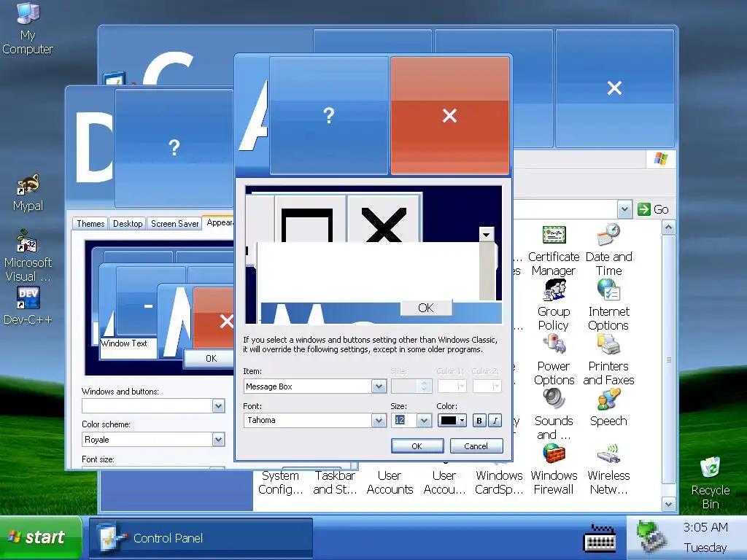Click the on-screen keyboard tray icon
Screen dimensions: 747x560
(x=600, y=538)
